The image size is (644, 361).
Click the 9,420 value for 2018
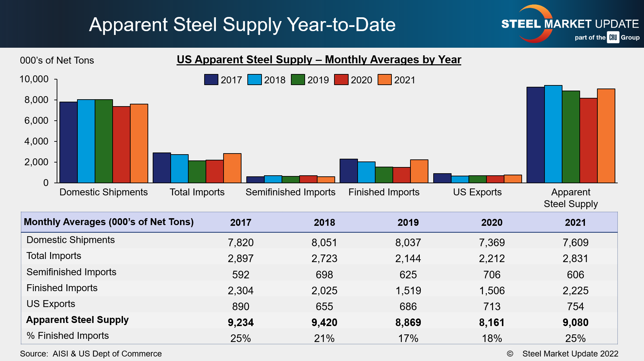324,322
